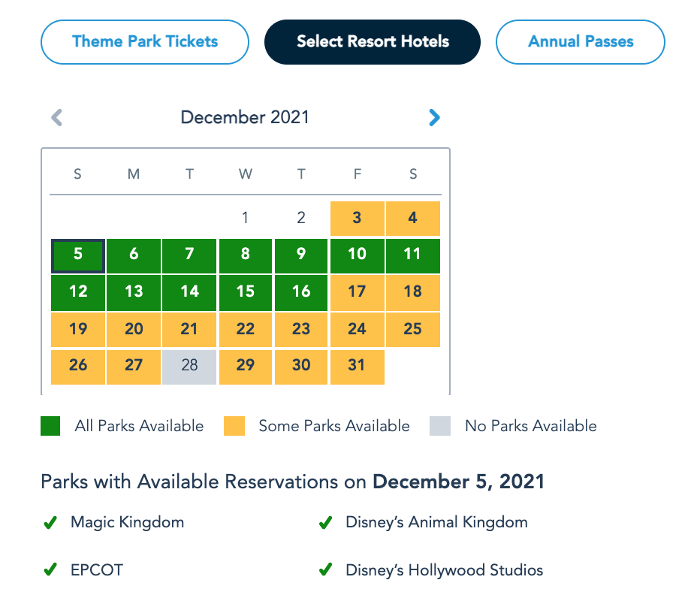Go to the previous month arrow
Screen dimensions: 700x604
[x=56, y=117]
